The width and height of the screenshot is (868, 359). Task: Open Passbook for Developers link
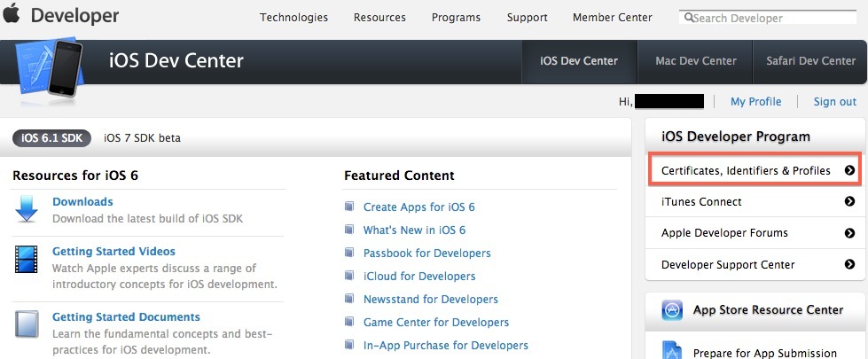click(x=426, y=254)
